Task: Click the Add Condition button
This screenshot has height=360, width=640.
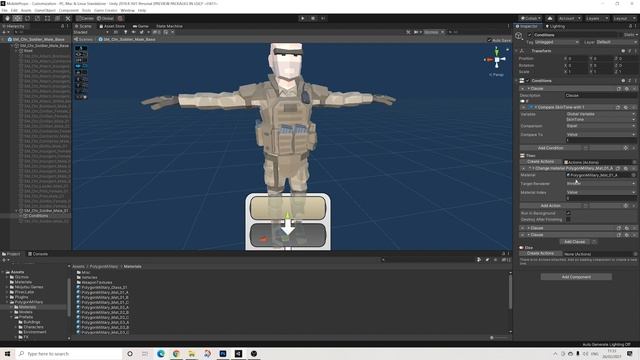Action: [550, 148]
